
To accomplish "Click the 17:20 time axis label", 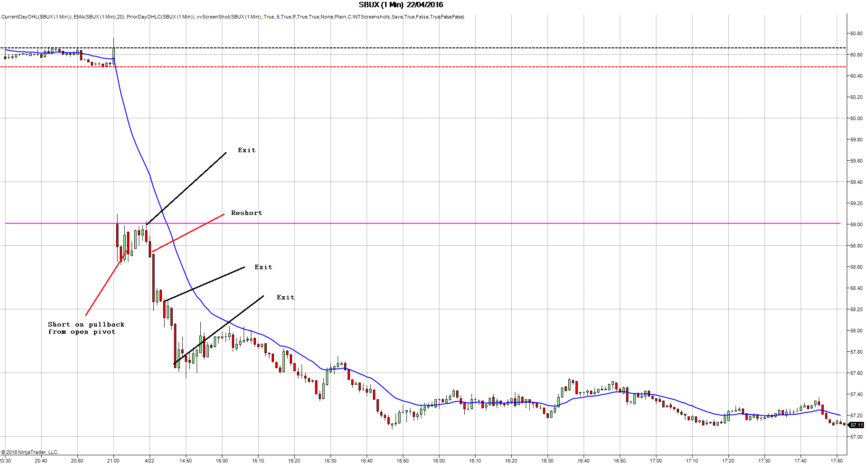I will point(728,461).
